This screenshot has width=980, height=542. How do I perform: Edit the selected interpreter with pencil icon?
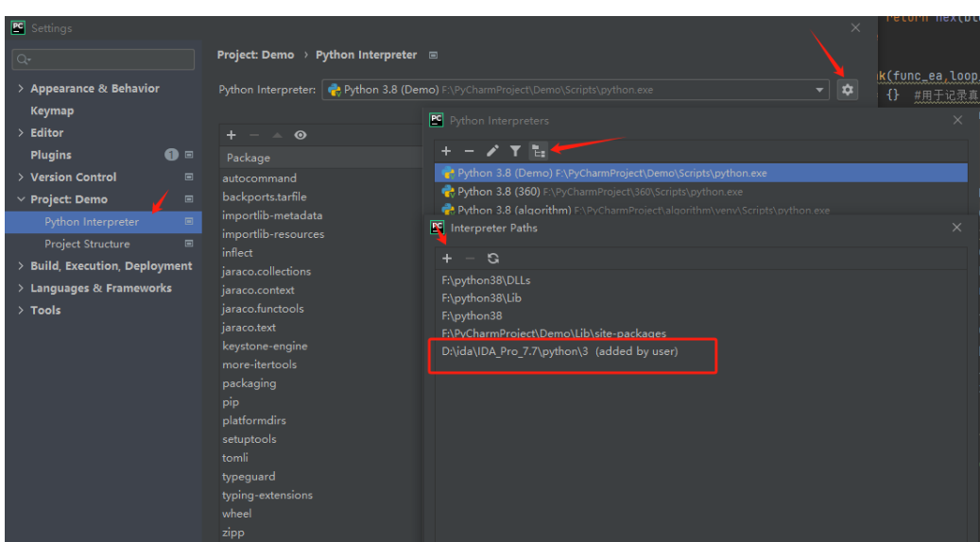(492, 150)
